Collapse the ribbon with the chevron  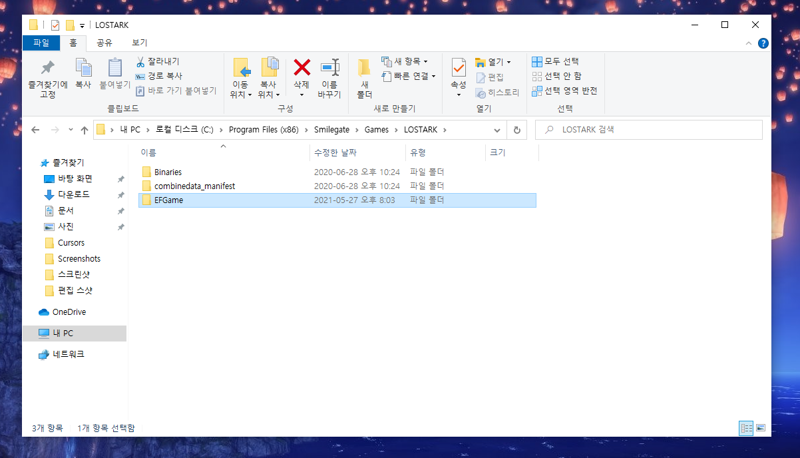pyautogui.click(x=748, y=43)
